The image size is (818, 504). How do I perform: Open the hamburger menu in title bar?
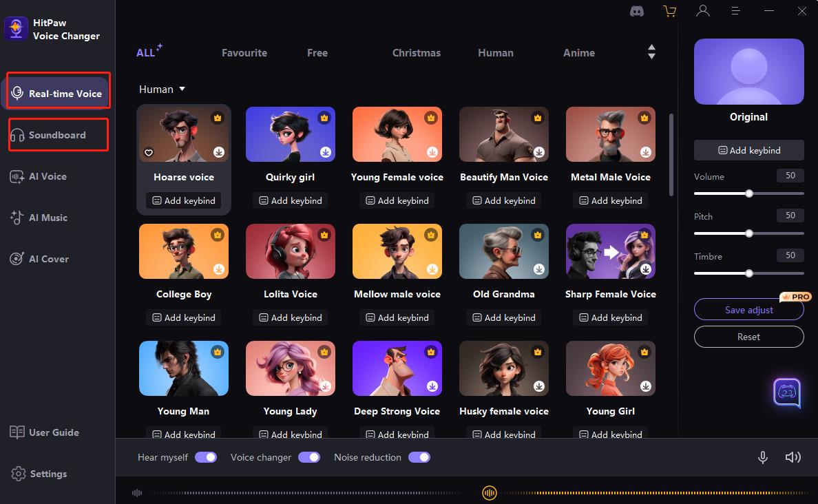(x=736, y=11)
